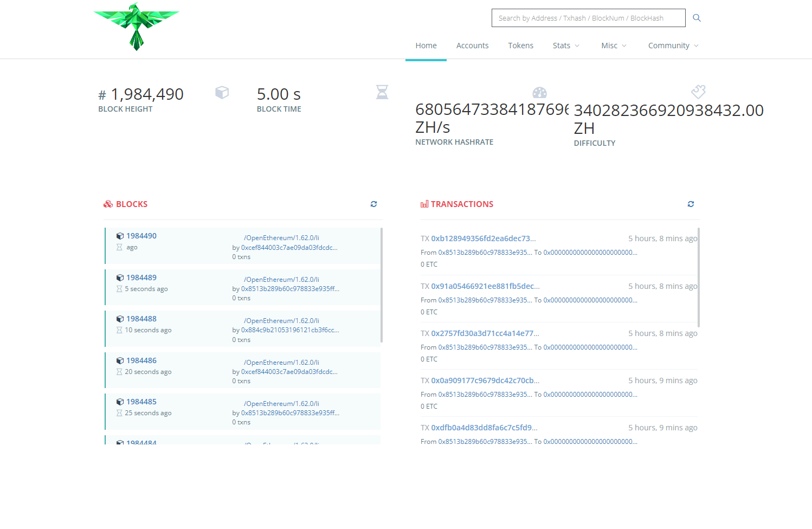Click the 1,984,490 block height value
This screenshot has height=529, width=812.
pos(147,94)
